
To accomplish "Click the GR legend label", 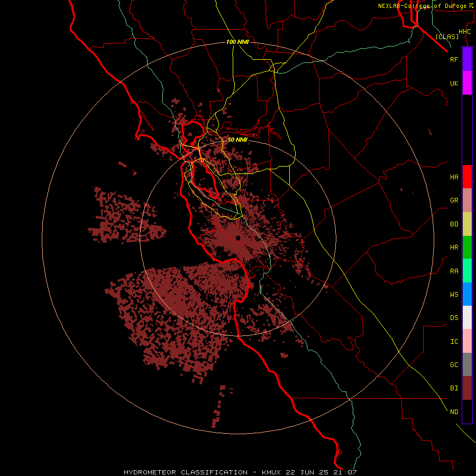I will [x=454, y=200].
